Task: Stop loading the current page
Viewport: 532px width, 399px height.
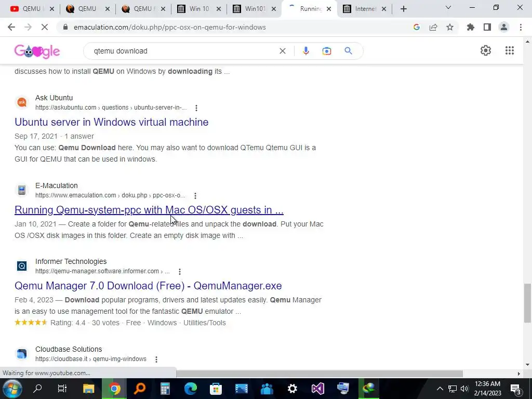Action: tap(45, 27)
